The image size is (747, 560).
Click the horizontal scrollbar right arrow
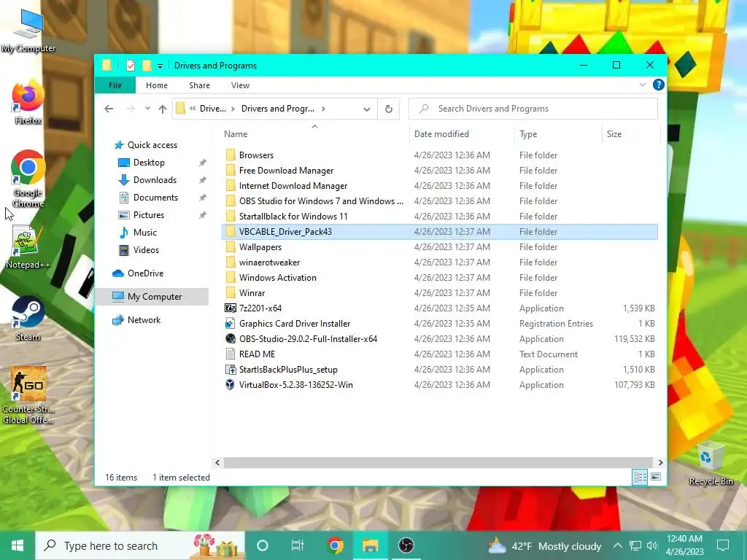click(x=660, y=462)
